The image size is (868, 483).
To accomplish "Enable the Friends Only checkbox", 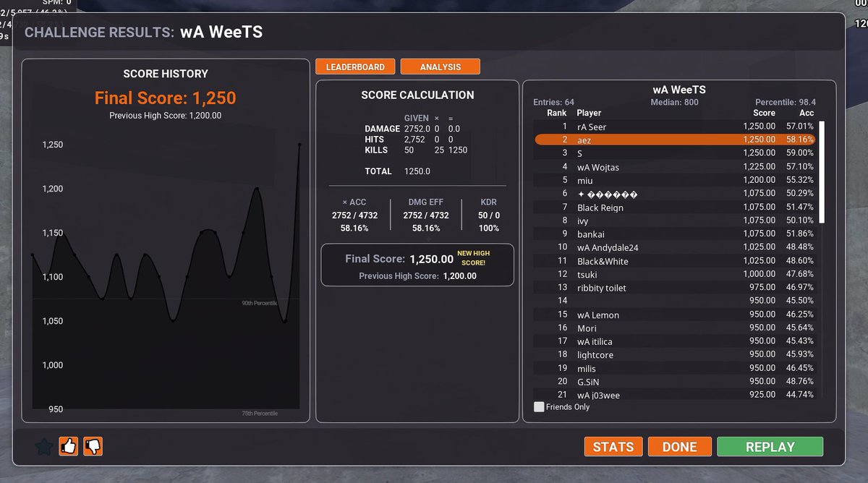I will (x=538, y=407).
